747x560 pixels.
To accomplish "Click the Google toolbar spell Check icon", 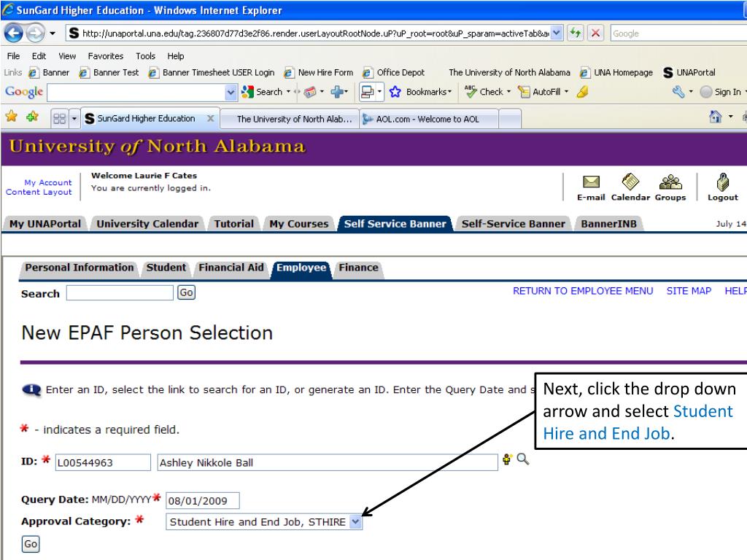I will click(471, 91).
